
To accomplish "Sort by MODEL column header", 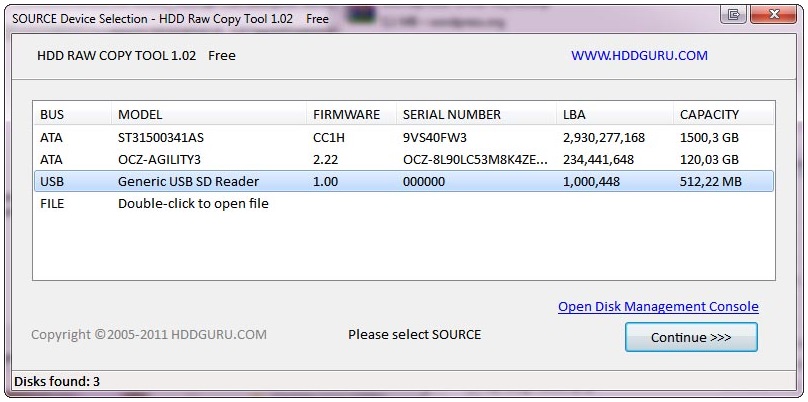I will (x=209, y=114).
